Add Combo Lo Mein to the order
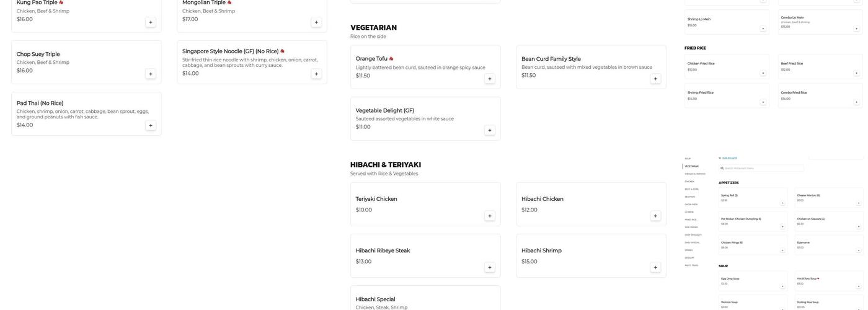The image size is (868, 310). [x=857, y=29]
